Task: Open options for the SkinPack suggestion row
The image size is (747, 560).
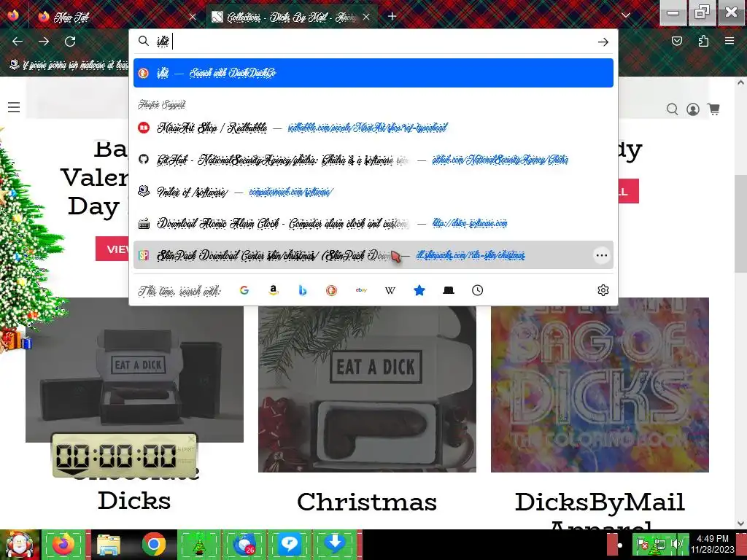Action: 602,255
